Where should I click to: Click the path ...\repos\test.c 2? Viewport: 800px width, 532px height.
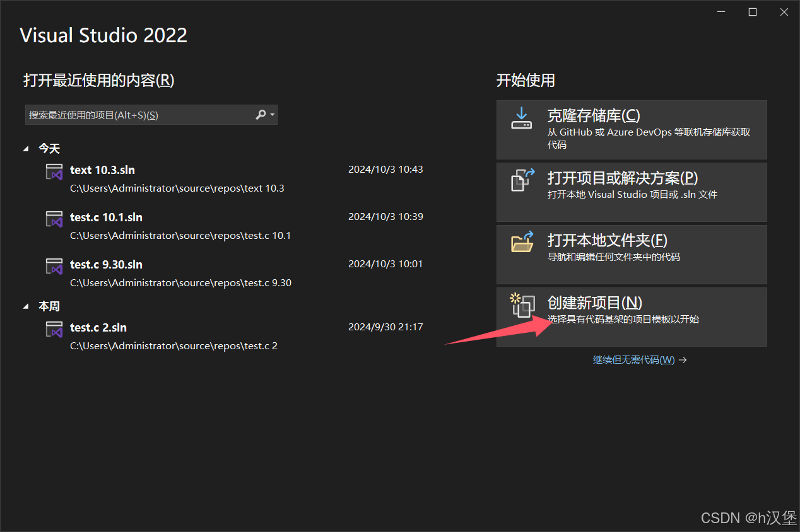click(174, 346)
